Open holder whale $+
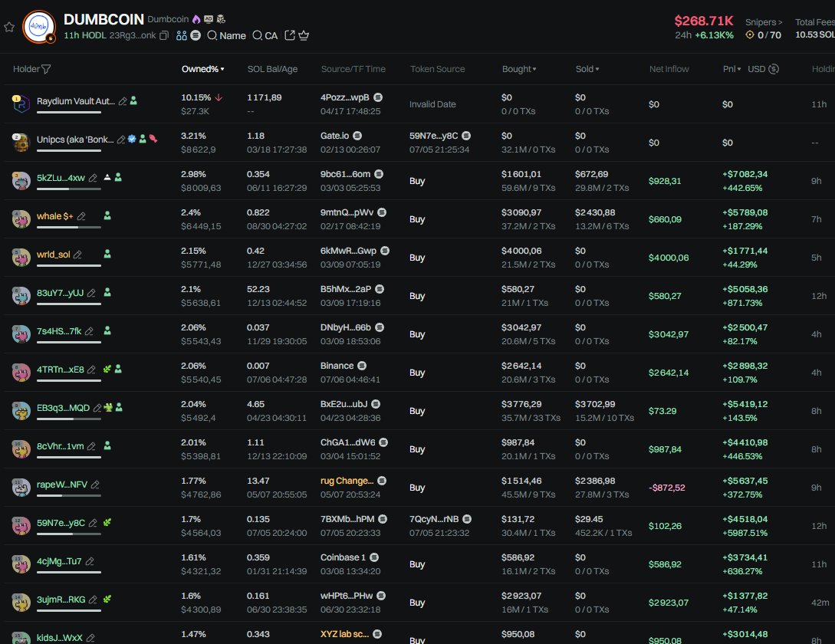Screen dimensions: 835x644 coord(55,216)
